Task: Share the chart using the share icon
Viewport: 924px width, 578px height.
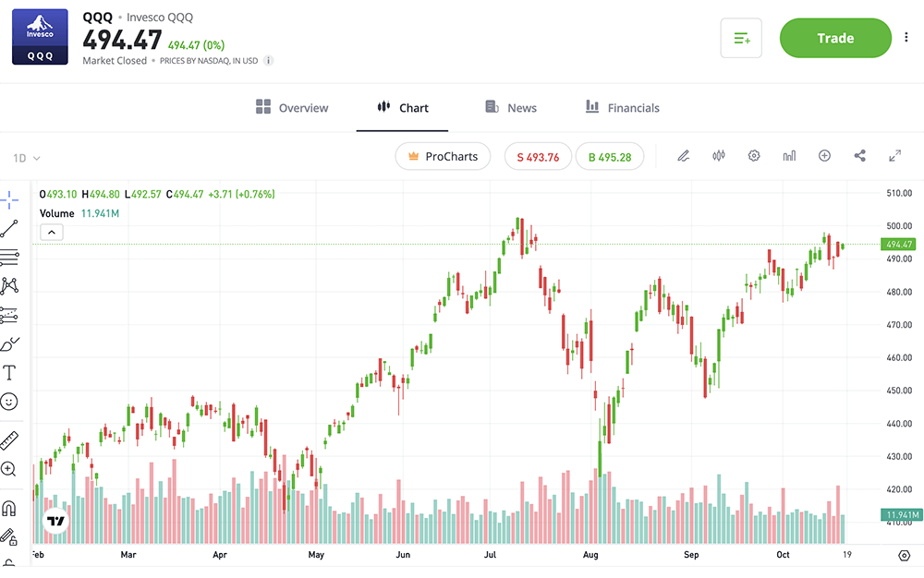Action: 859,156
